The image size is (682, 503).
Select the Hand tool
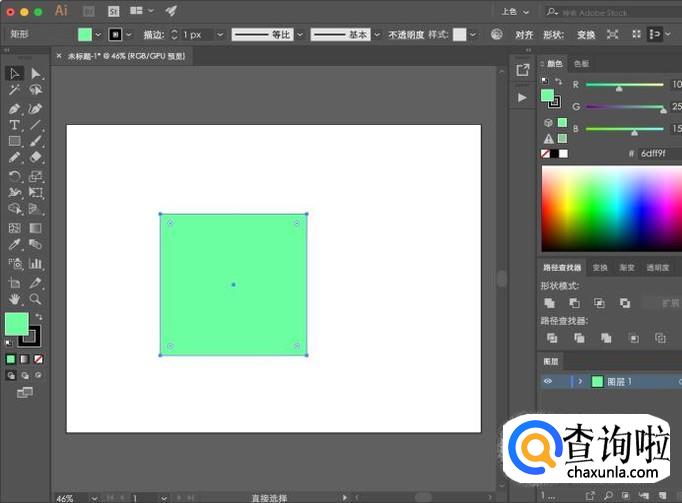click(14, 298)
